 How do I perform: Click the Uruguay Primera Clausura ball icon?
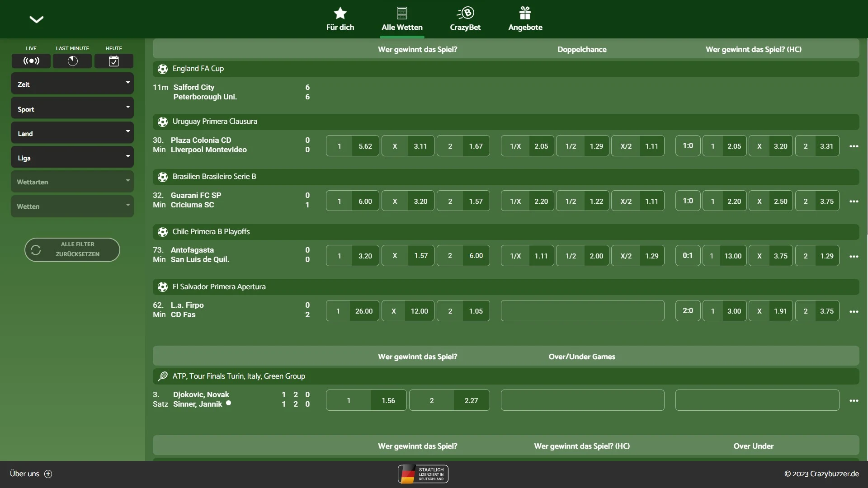pos(163,122)
